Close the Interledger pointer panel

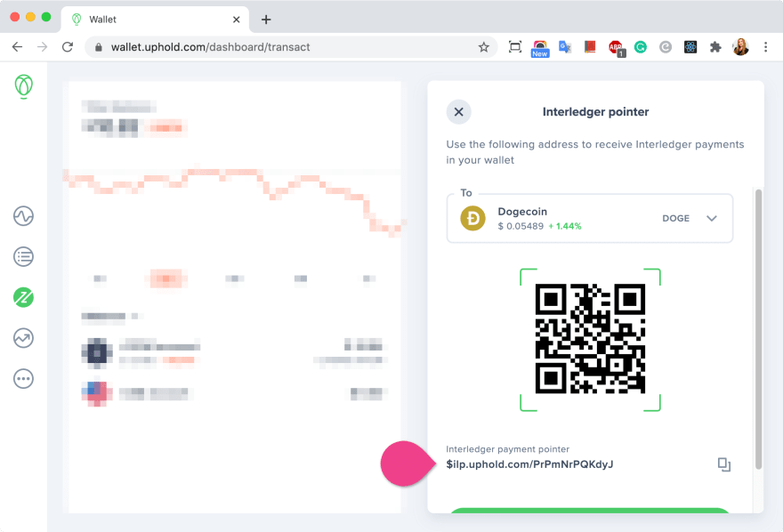pos(458,112)
